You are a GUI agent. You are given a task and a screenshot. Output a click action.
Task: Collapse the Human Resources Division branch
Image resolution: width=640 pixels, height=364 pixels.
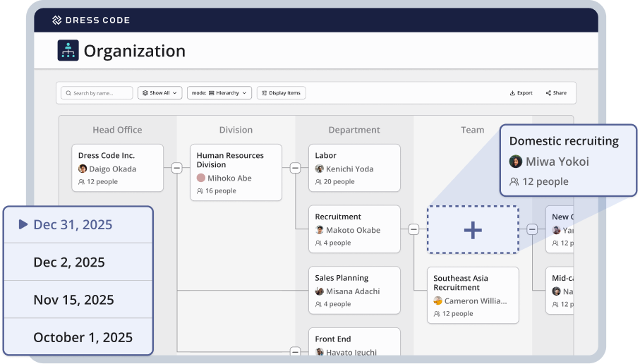coord(295,168)
